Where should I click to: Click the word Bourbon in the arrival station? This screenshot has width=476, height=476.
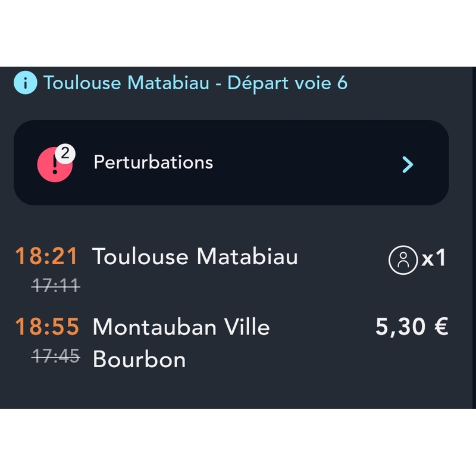point(139,359)
